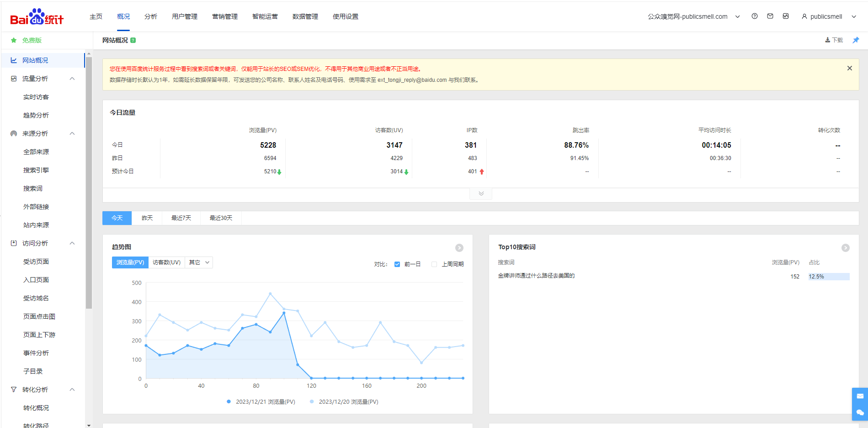The image size is (868, 428).
Task: Click the green help badge beside 网站概况 title
Action: (x=133, y=40)
